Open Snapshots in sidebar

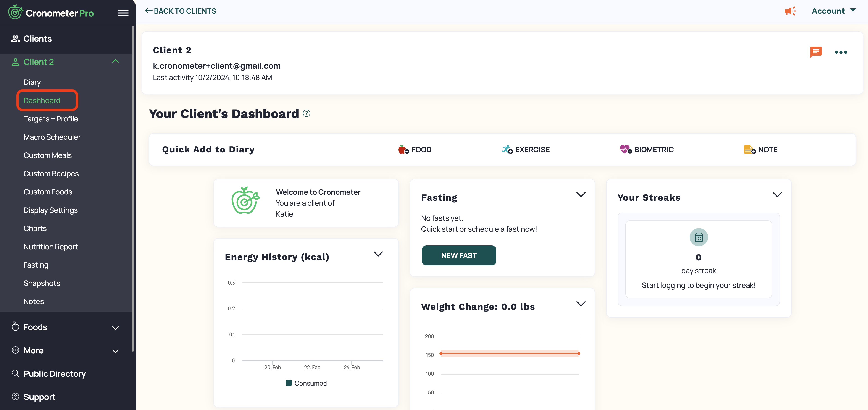(x=42, y=283)
